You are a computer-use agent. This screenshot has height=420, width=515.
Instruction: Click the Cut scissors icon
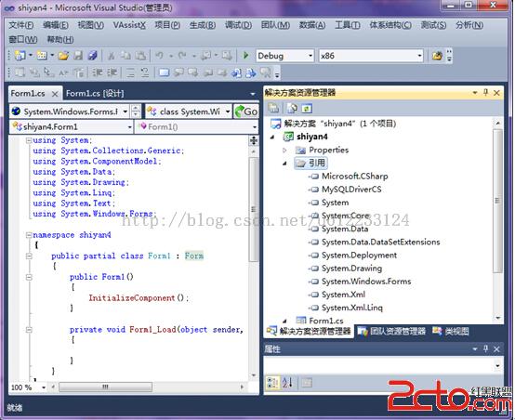coord(111,56)
